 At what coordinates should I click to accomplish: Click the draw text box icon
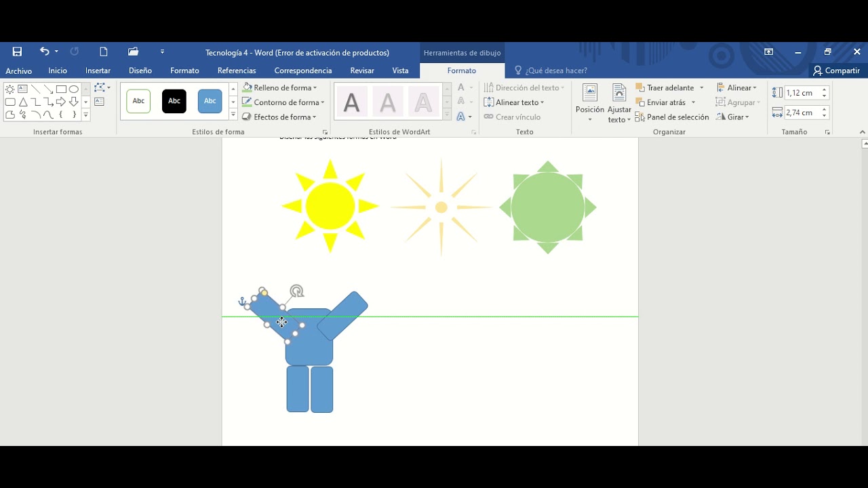click(x=99, y=102)
